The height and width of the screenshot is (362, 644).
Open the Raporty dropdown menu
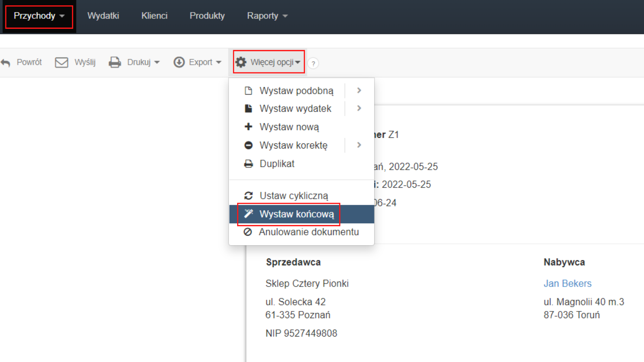point(267,16)
